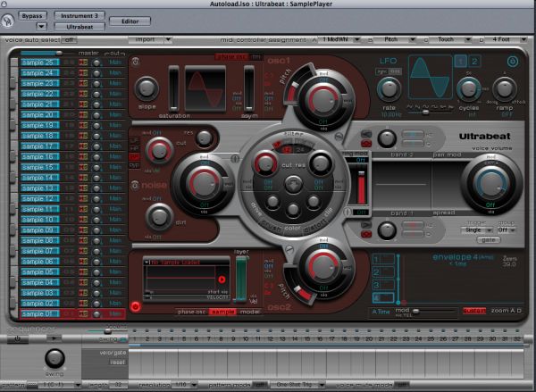Start the sequencer with the play button
Viewport: 536px width, 392px height.
click(x=54, y=338)
